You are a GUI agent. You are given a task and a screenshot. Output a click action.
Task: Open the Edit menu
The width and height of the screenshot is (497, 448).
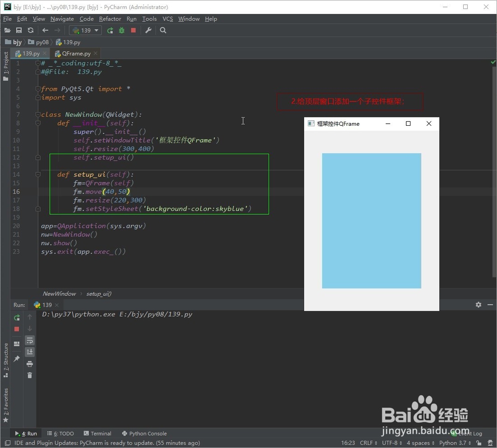22,19
